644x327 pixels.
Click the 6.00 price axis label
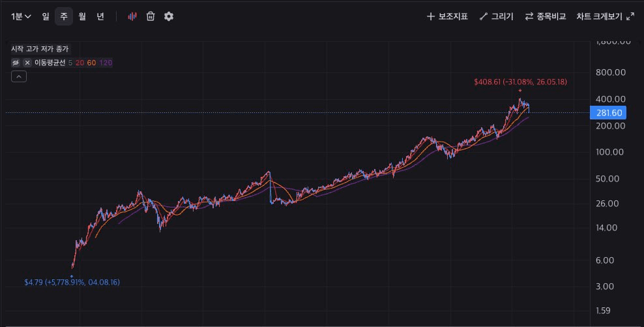605,260
